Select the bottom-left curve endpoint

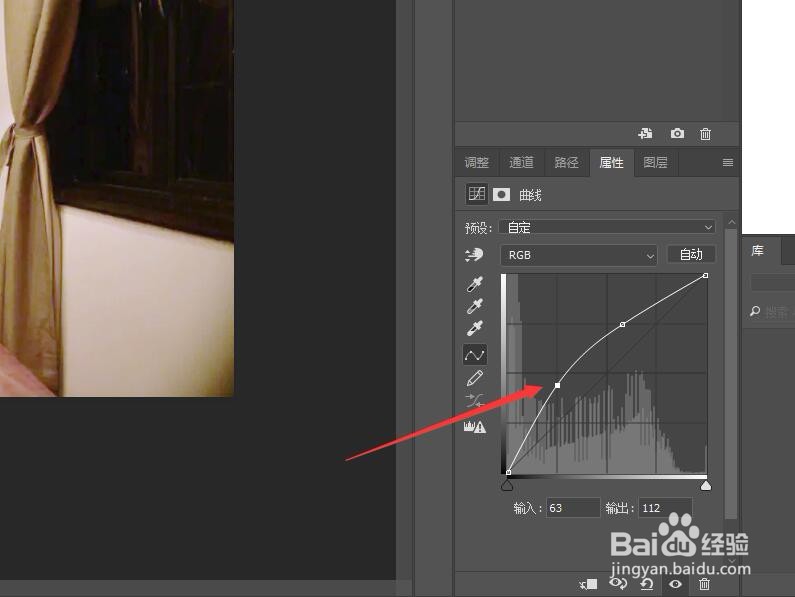(x=509, y=472)
